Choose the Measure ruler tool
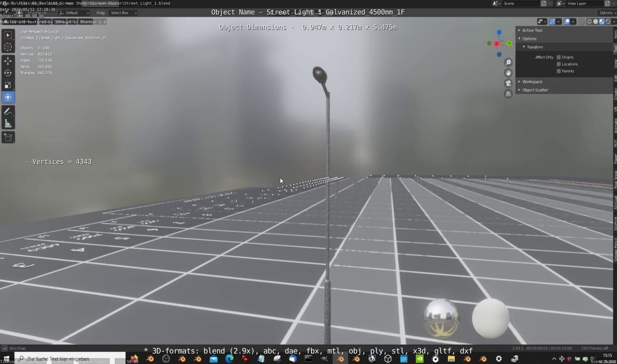617x364 pixels. click(8, 124)
